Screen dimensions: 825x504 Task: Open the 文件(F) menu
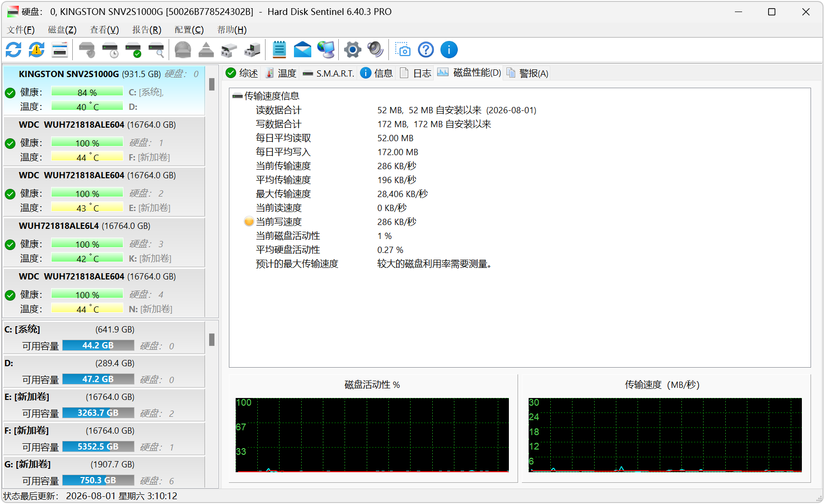pos(21,30)
